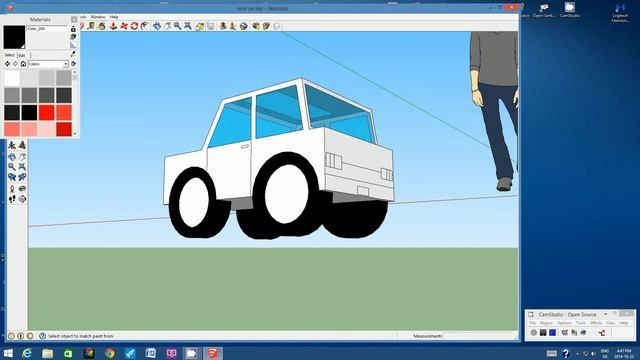Open the Window menu
This screenshot has height=360, width=640.
(x=98, y=17)
